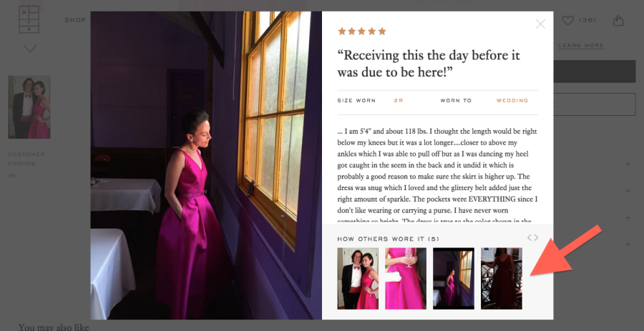Image resolution: width=644 pixels, height=331 pixels.
Task: Click the down chevron below the logo
Action: tap(30, 49)
